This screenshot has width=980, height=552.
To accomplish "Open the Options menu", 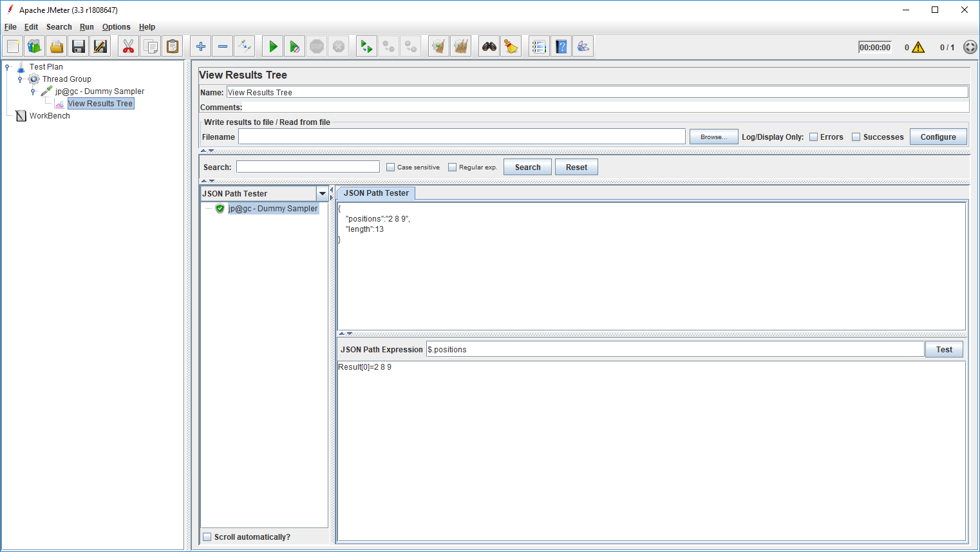I will [116, 27].
